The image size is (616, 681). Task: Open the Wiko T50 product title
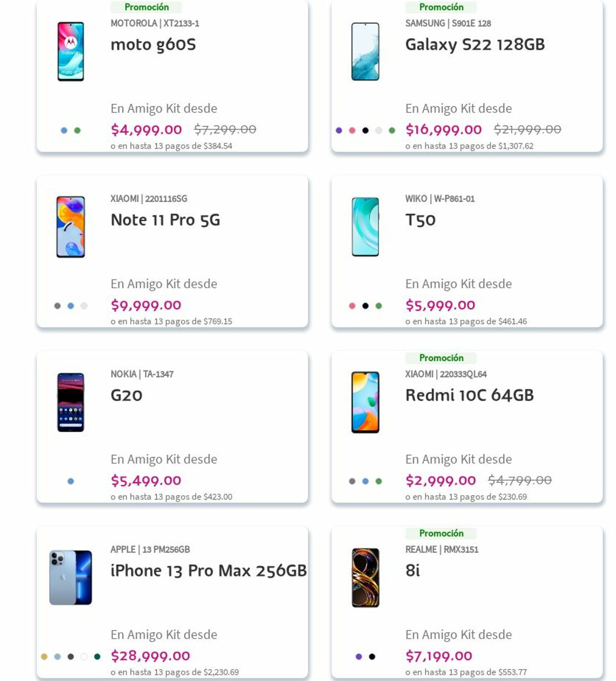[420, 220]
